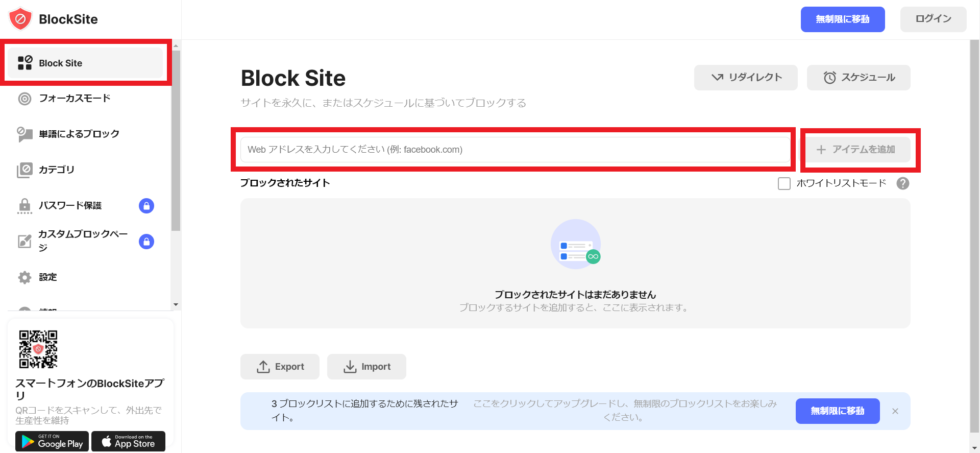Open リダイレクト settings
The height and width of the screenshot is (453, 980).
746,78
